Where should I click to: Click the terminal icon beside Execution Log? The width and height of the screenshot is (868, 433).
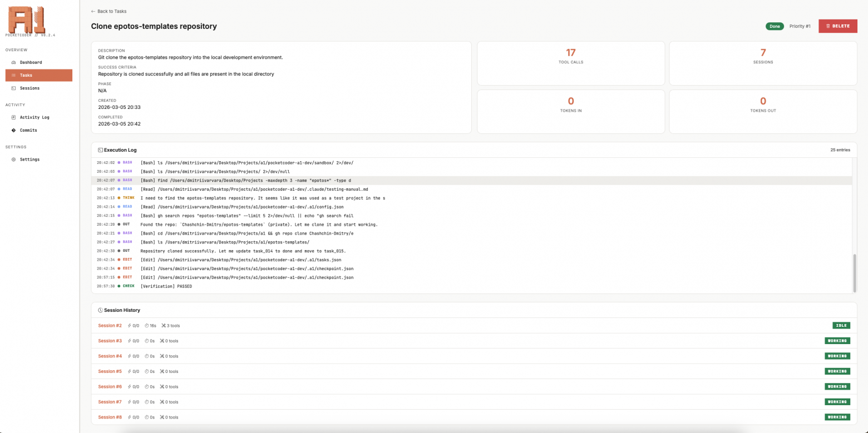point(100,150)
